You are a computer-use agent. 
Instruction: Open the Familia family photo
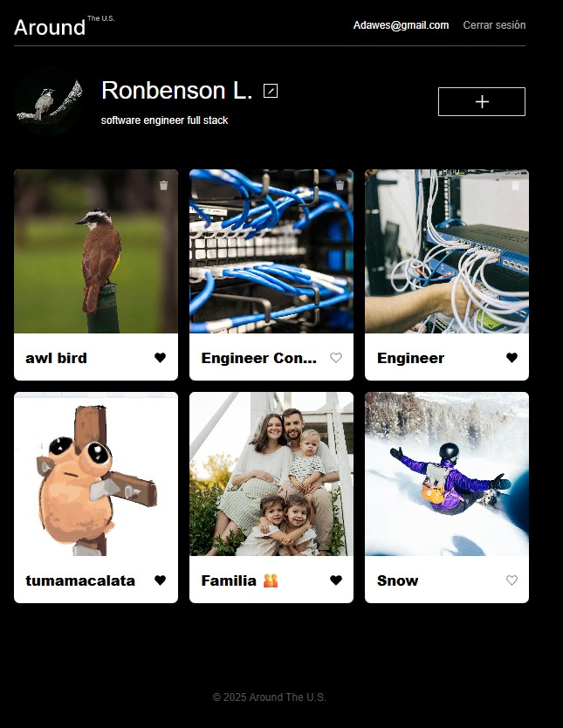pyautogui.click(x=271, y=474)
